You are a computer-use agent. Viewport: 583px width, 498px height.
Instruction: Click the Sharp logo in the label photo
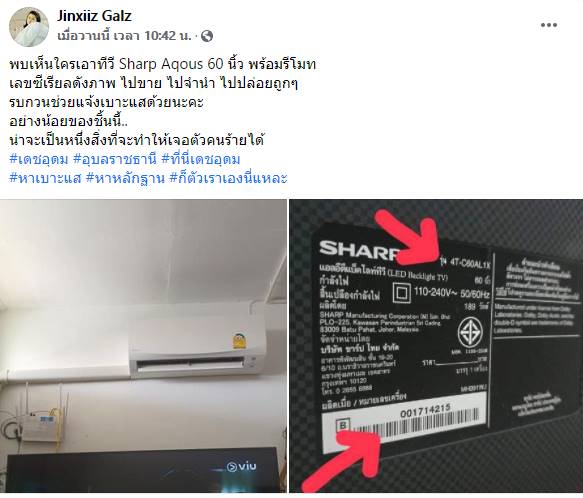point(356,249)
